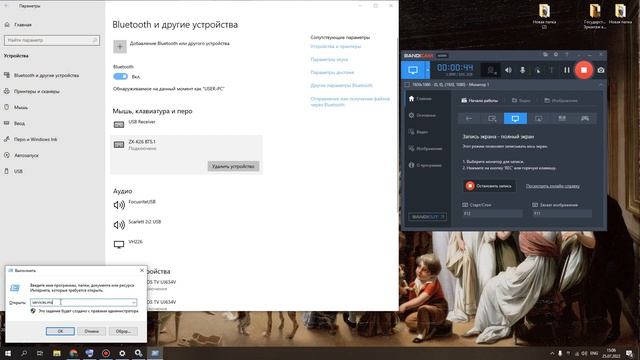Collapse Bandicam panel with monitor bar chevron
This screenshot has height=360, width=640.
[600, 84]
